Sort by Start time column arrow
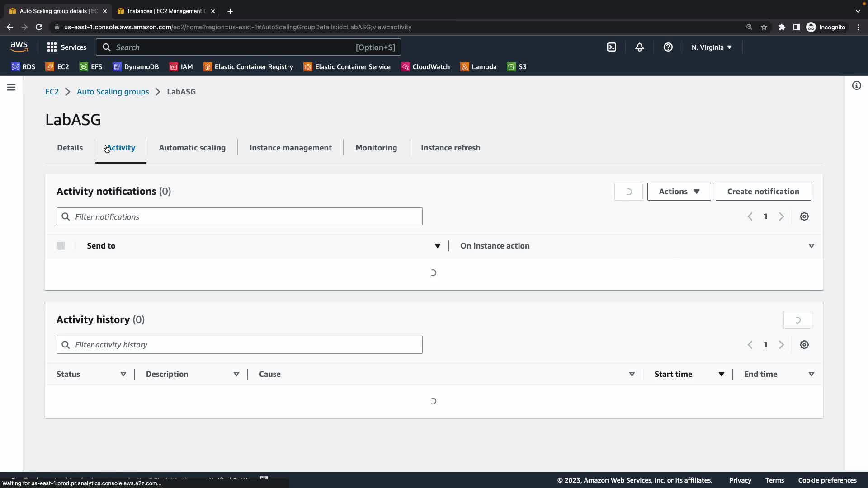 click(721, 374)
